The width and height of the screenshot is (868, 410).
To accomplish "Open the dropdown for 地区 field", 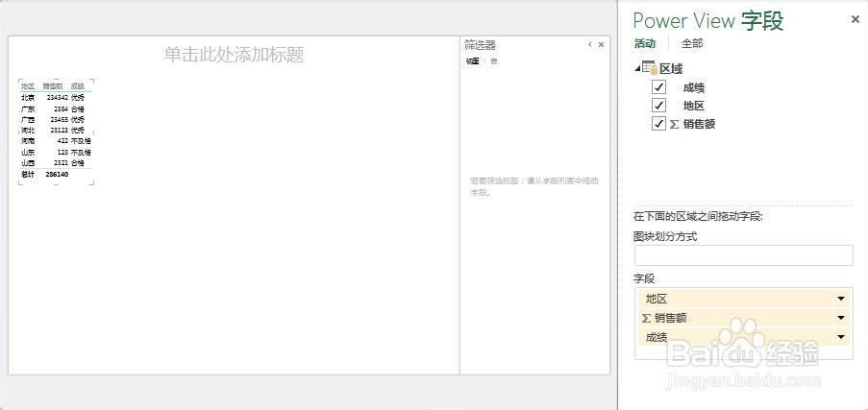I will click(841, 299).
